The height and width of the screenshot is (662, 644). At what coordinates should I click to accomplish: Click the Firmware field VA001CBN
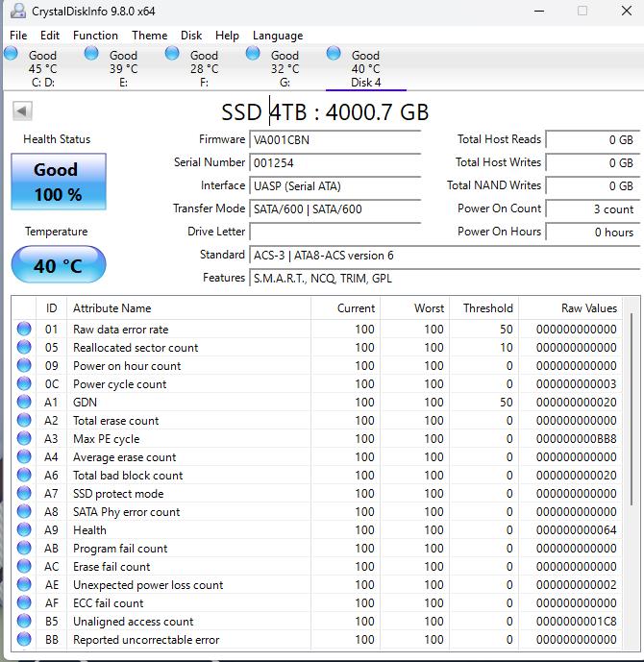coord(335,139)
